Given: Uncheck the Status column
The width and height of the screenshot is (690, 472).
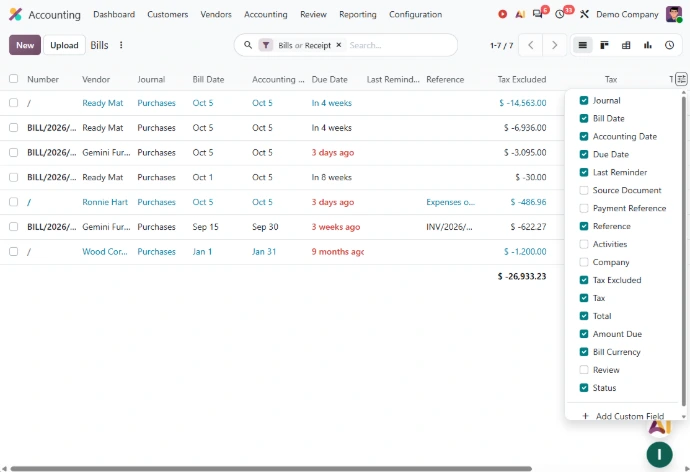Looking at the screenshot, I should [x=584, y=388].
